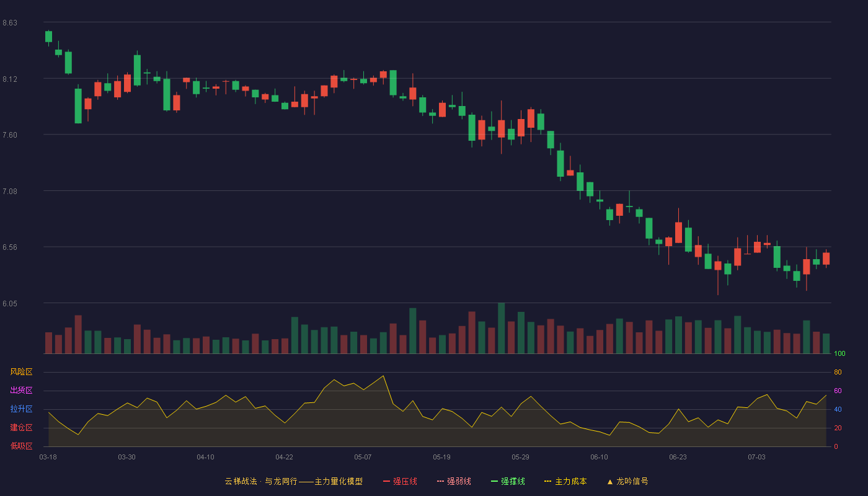
Task: Click the 8.63 price axis label
Action: pos(10,23)
